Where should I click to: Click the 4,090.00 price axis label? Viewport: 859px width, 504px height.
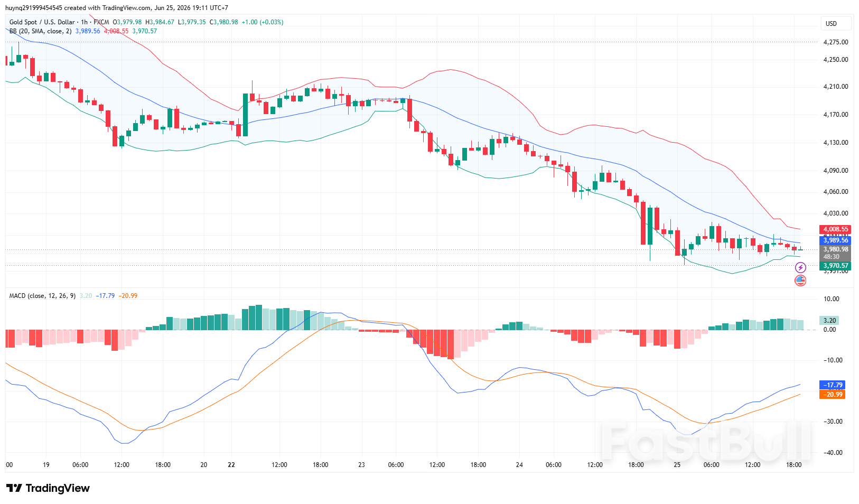tap(836, 171)
